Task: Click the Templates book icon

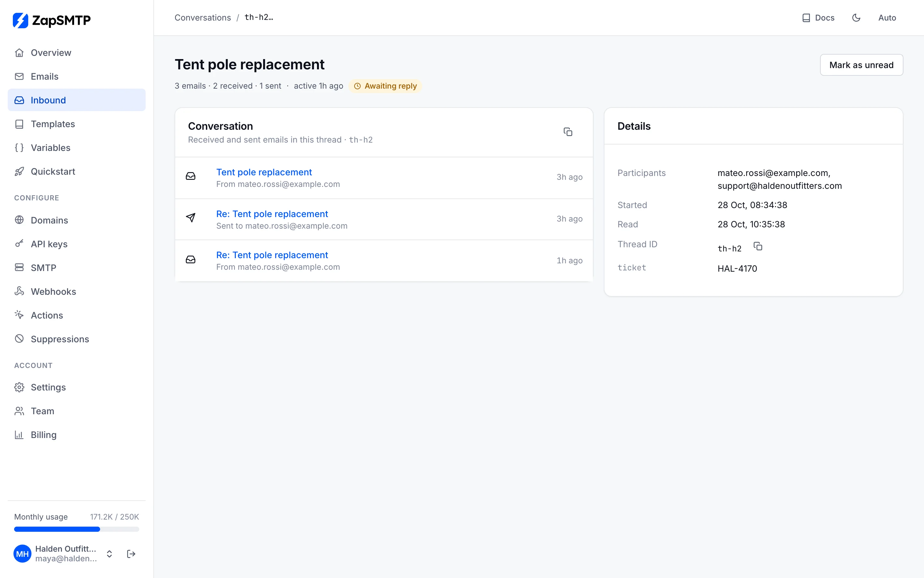Action: click(x=19, y=124)
